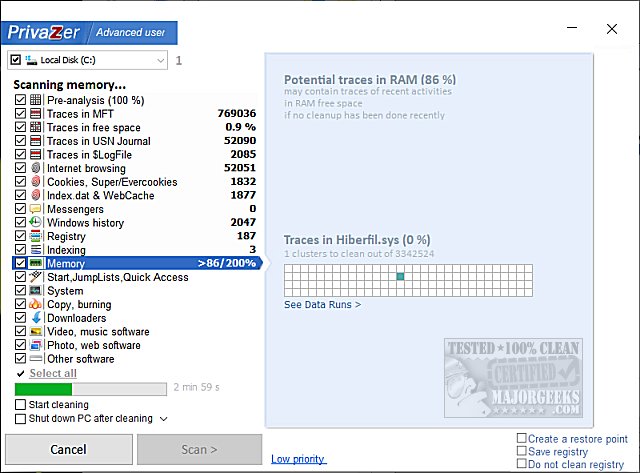This screenshot has height=473, width=640.
Task: Click the Copy, burning flame icon
Action: (x=36, y=304)
